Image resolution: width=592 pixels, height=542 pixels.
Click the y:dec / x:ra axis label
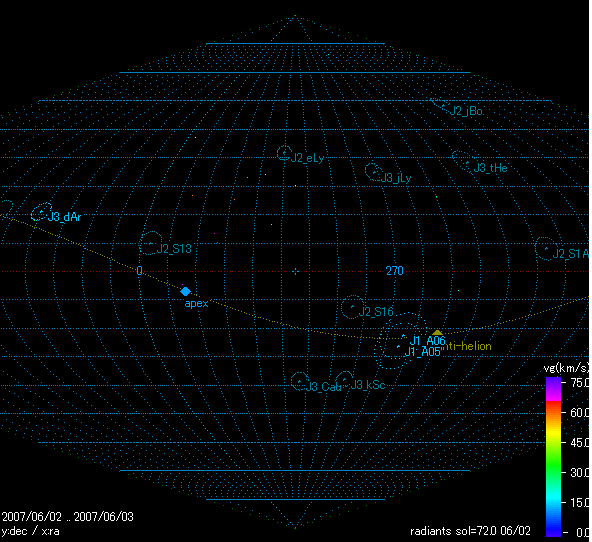(x=31, y=531)
